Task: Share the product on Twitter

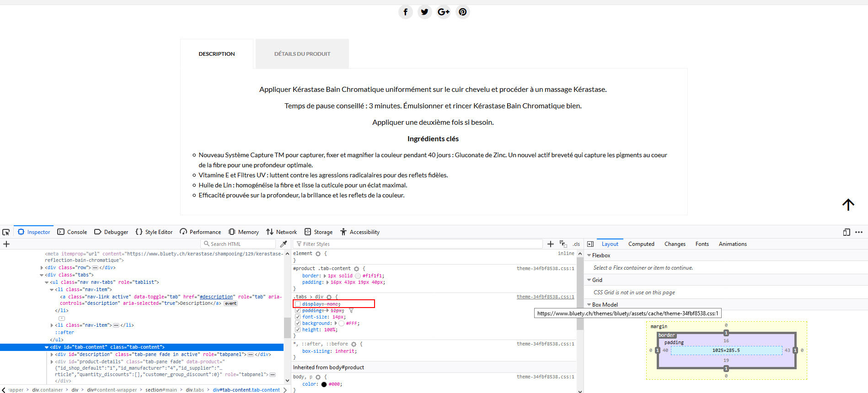Action: coord(425,12)
